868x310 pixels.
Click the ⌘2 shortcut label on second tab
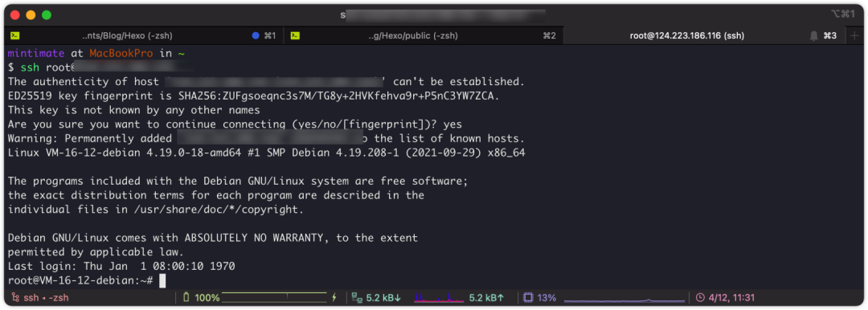(549, 36)
